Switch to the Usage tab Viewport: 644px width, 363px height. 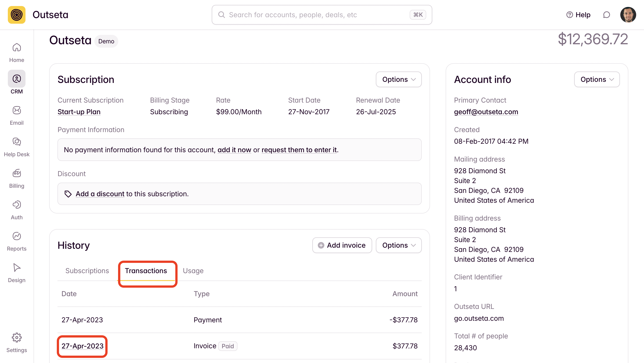(193, 271)
